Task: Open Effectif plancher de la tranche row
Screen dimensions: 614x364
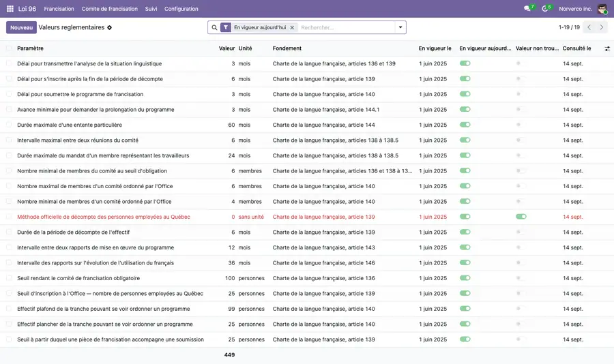Action: coord(105,324)
